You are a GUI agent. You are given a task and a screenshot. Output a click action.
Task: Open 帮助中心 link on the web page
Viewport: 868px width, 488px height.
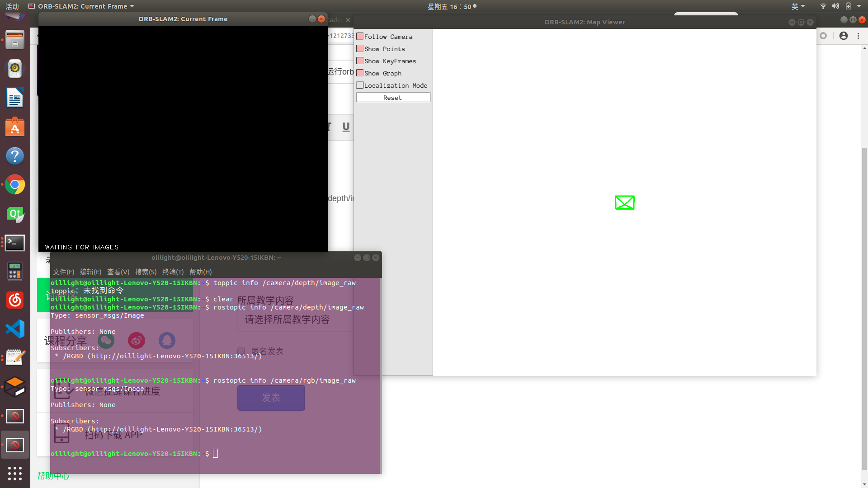click(53, 476)
